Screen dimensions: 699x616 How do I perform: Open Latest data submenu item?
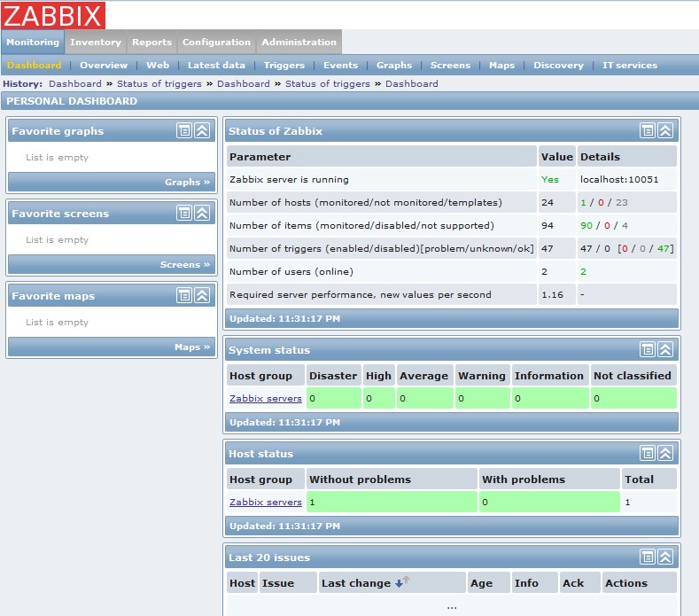pos(216,65)
